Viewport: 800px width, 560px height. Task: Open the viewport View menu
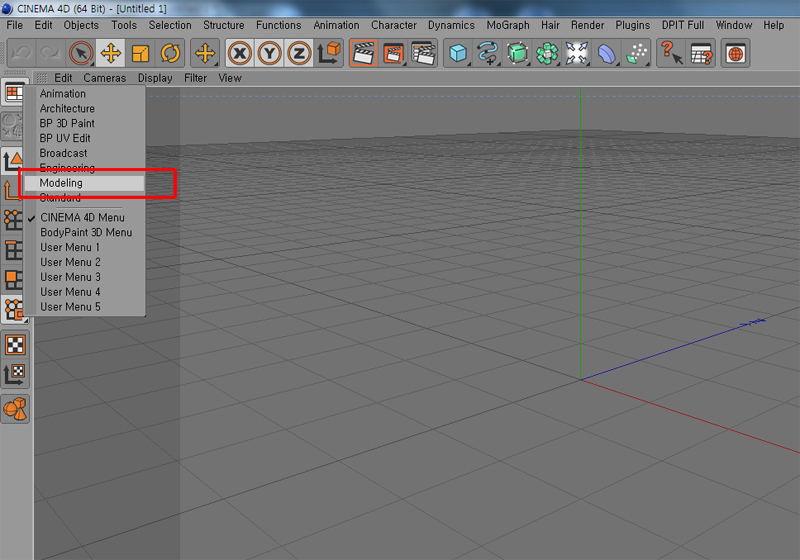pyautogui.click(x=230, y=78)
